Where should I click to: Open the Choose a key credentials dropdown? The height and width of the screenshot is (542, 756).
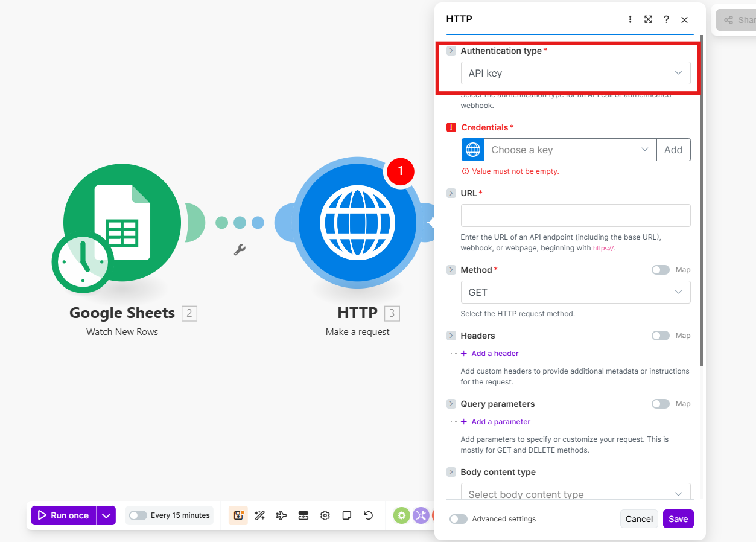click(570, 150)
